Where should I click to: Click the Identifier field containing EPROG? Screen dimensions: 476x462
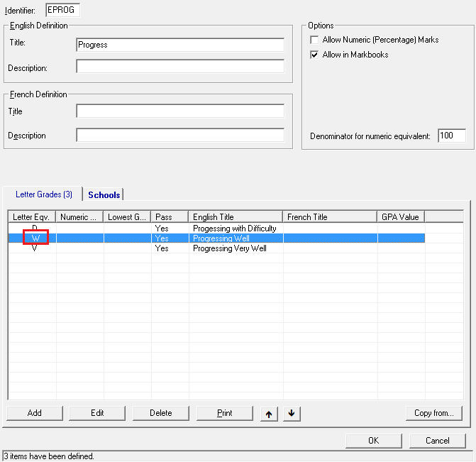[x=63, y=10]
